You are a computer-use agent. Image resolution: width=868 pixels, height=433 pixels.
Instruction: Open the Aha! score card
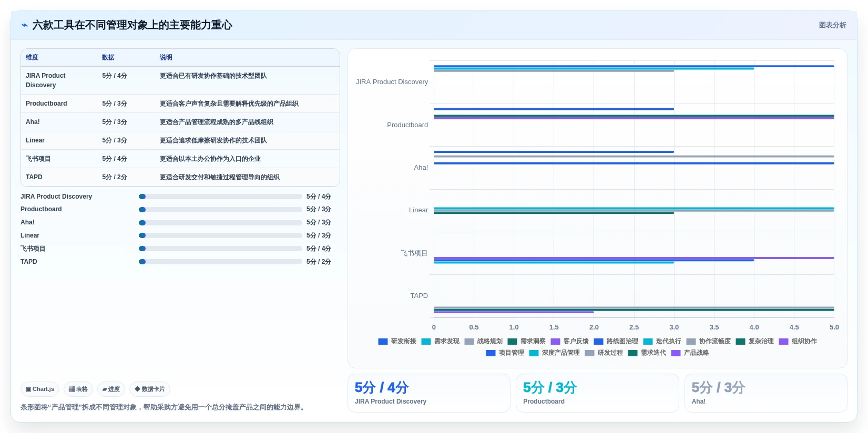[766, 393]
